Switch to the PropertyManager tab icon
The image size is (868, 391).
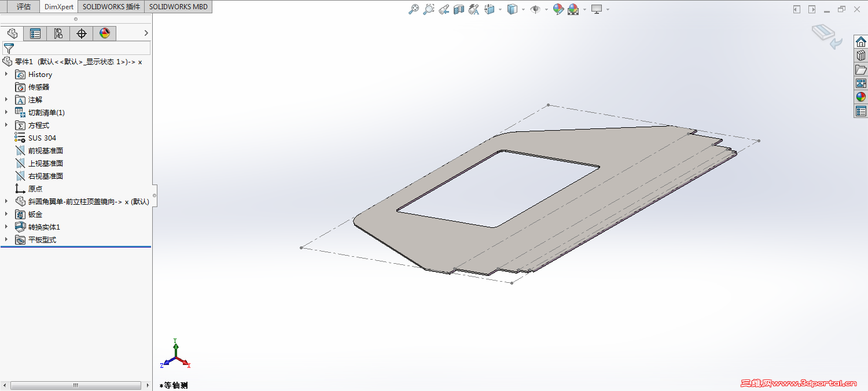tap(35, 34)
